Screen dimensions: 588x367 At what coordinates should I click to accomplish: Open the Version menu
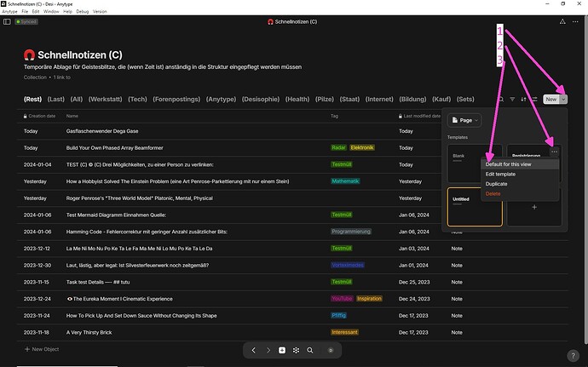[100, 11]
